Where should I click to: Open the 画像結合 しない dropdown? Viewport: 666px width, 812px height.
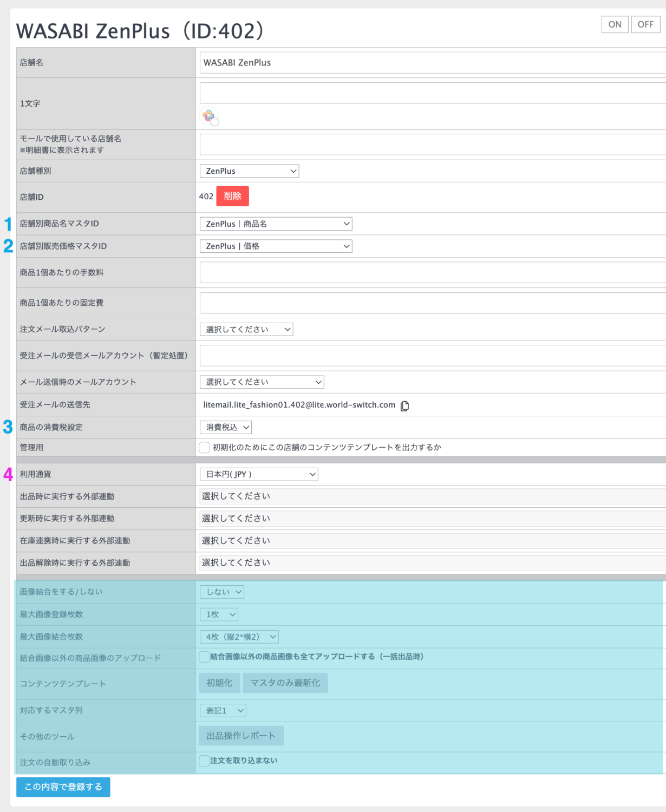click(x=222, y=592)
